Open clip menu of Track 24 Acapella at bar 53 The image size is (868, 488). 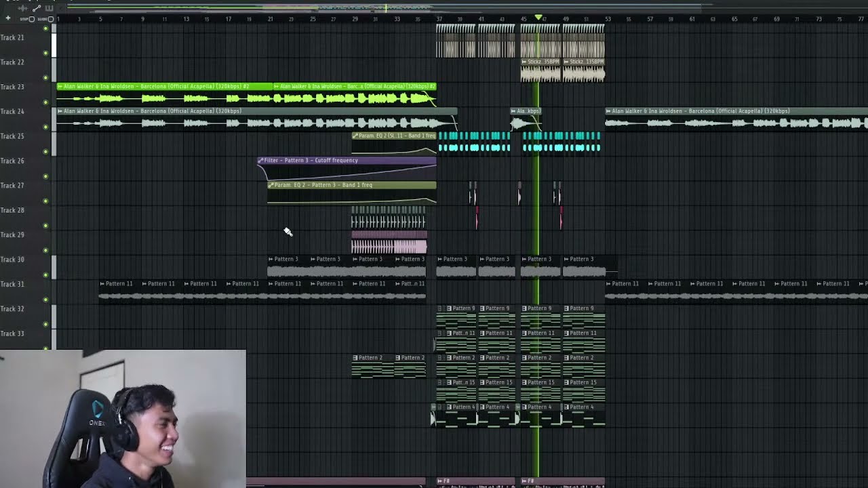pyautogui.click(x=608, y=111)
